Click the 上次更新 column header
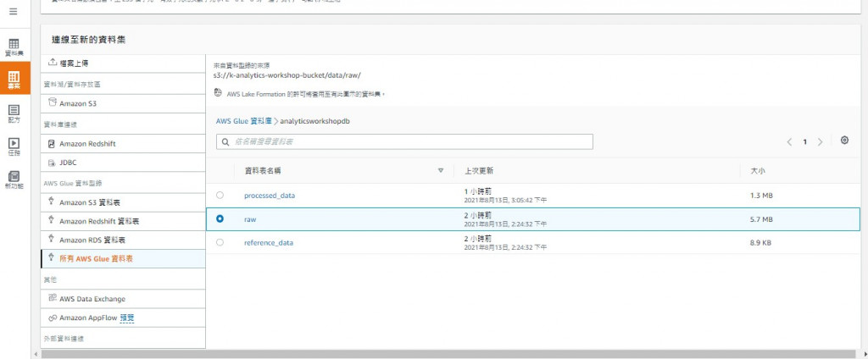Image resolution: width=868 pixels, height=359 pixels. [x=480, y=171]
